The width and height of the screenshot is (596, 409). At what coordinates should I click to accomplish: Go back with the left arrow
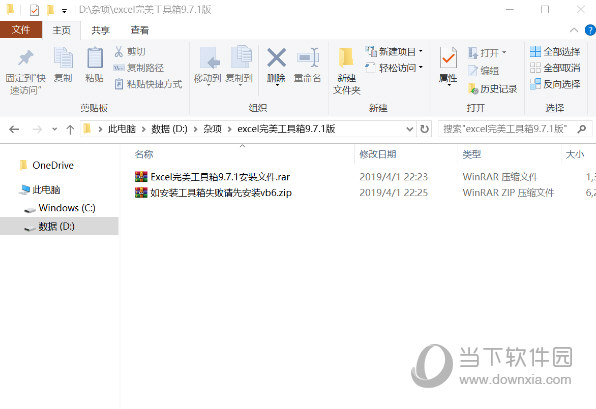tap(14, 130)
